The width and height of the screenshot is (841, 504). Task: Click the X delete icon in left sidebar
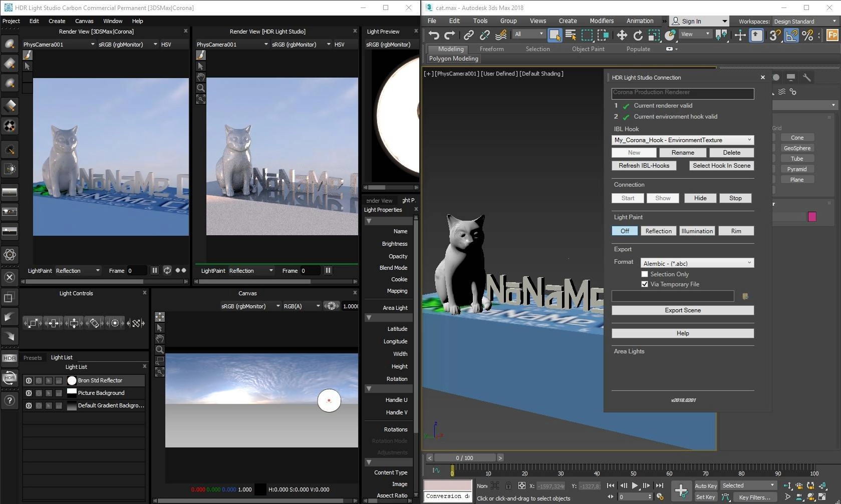10,277
